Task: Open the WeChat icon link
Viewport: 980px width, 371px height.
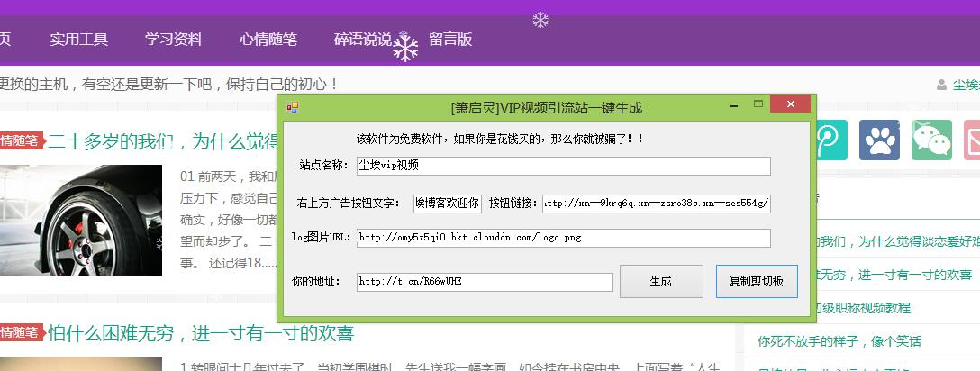Action: coord(931,140)
